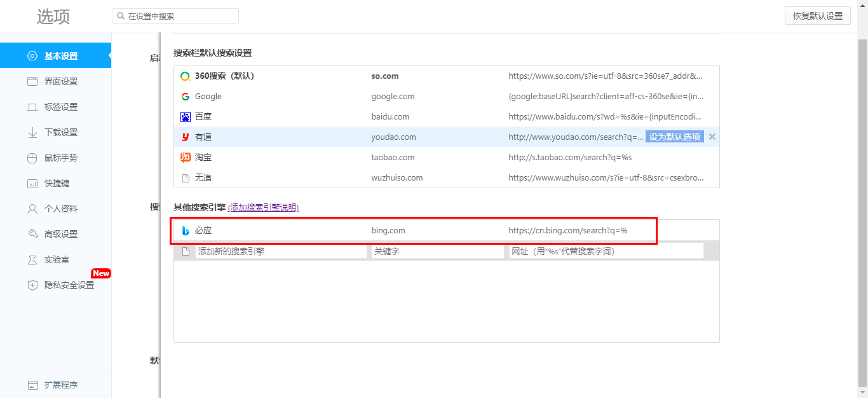The height and width of the screenshot is (398, 868).
Task: Click the 360搜索 logo icon
Action: coord(186,76)
